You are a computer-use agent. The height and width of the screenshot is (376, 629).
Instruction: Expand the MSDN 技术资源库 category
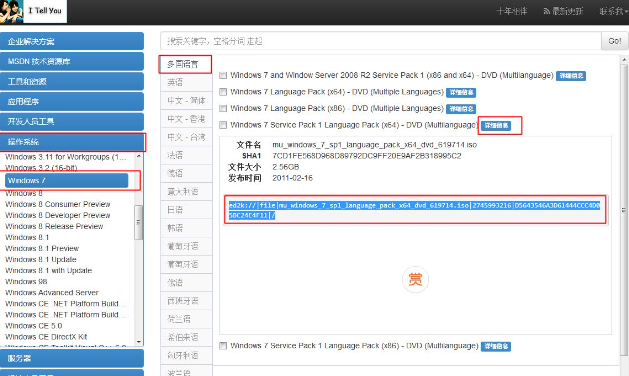(x=72, y=61)
